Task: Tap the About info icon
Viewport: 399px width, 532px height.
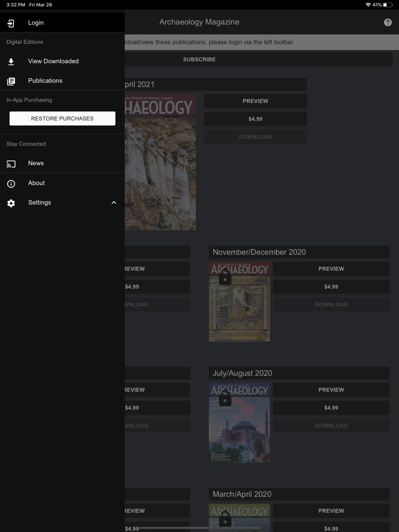Action: click(x=11, y=183)
